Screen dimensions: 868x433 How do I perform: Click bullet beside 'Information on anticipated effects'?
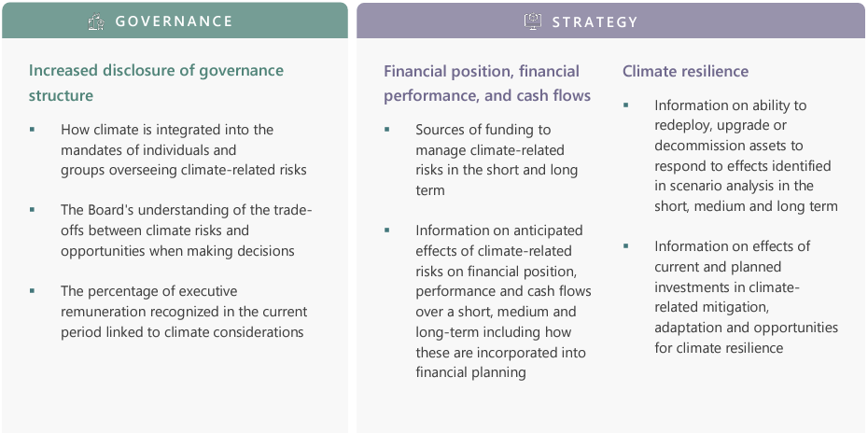387,230
